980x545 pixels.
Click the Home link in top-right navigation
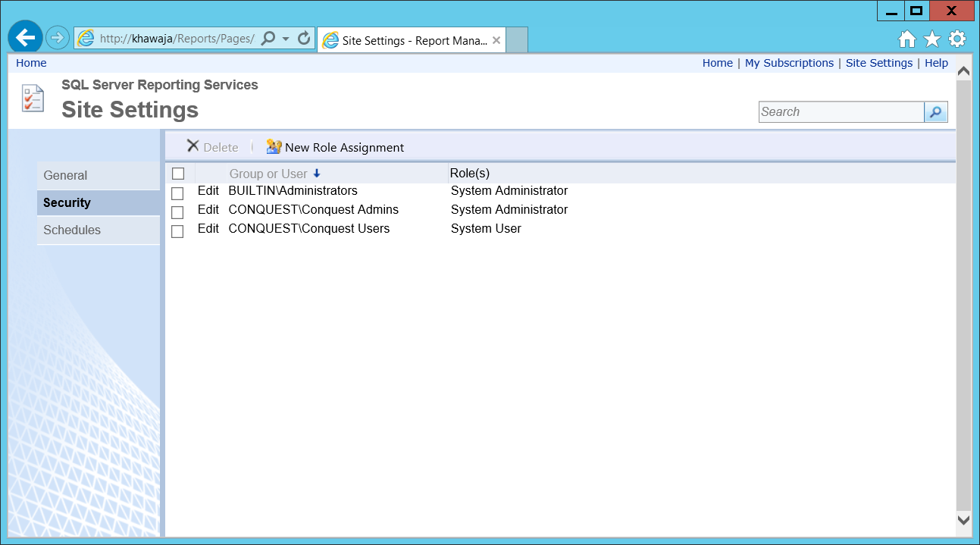pyautogui.click(x=718, y=63)
